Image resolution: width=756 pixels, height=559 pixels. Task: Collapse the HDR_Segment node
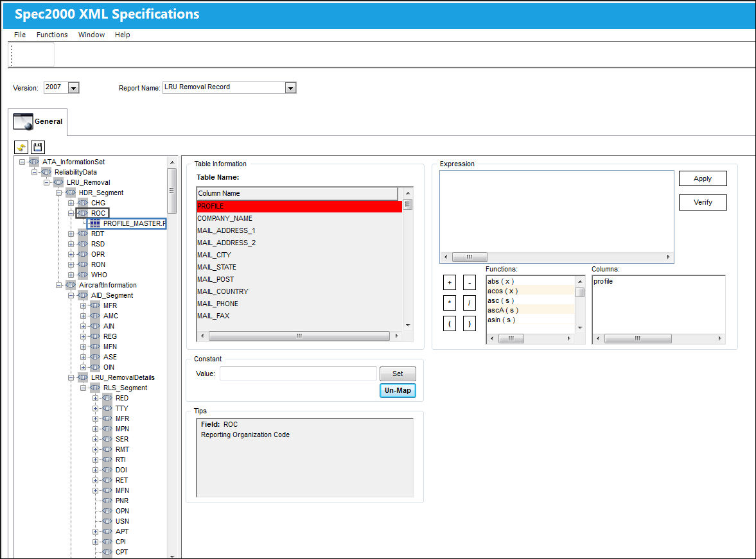(59, 193)
